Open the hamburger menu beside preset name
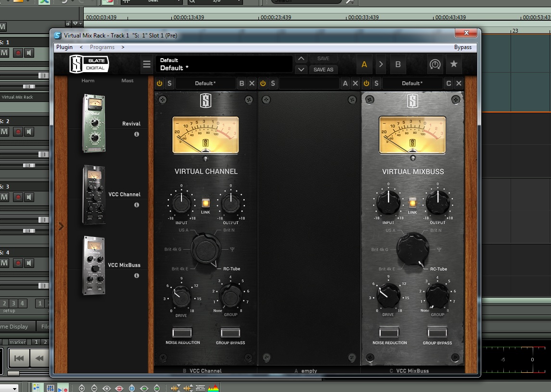This screenshot has width=551, height=392. (x=147, y=64)
